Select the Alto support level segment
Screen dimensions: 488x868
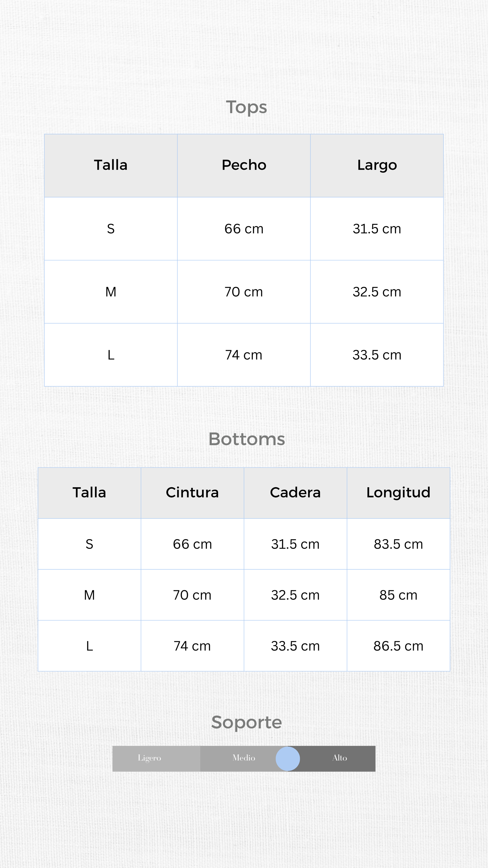coord(339,758)
